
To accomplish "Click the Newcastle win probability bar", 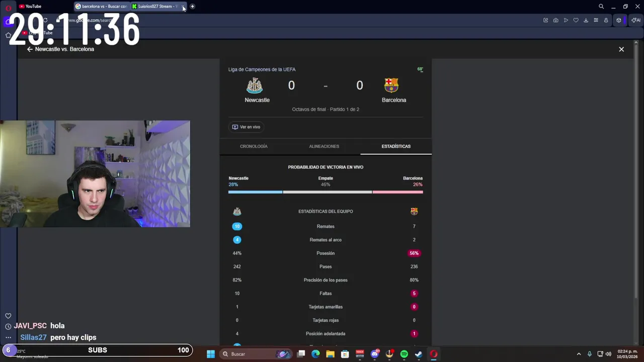I will [x=255, y=192].
